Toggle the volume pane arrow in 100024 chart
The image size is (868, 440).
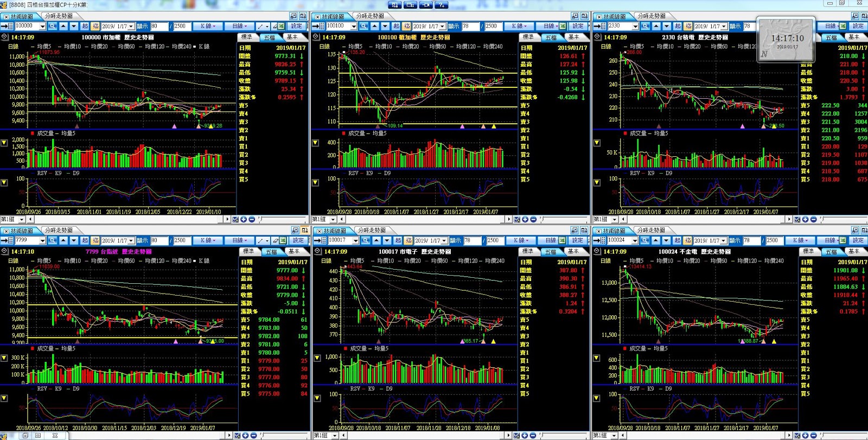click(597, 358)
